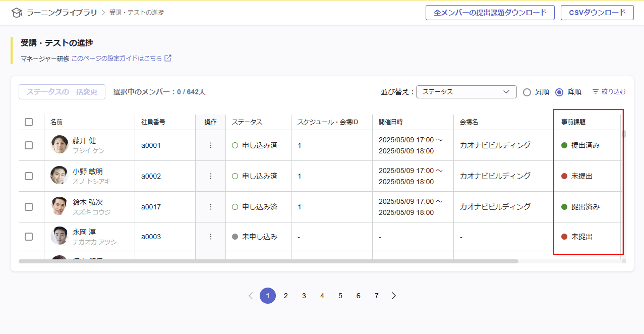Click 未提出 in 永岡 淳's row
Image resolution: width=644 pixels, height=334 pixels.
pyautogui.click(x=577, y=236)
